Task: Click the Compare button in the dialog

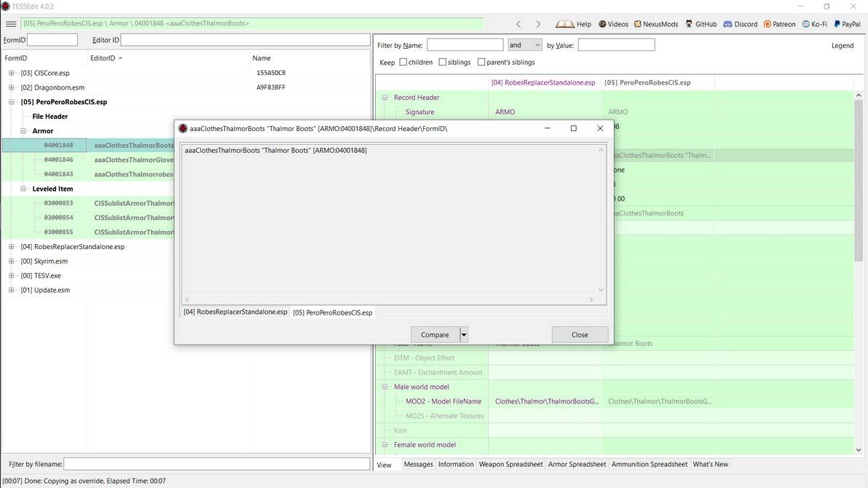Action: click(435, 334)
